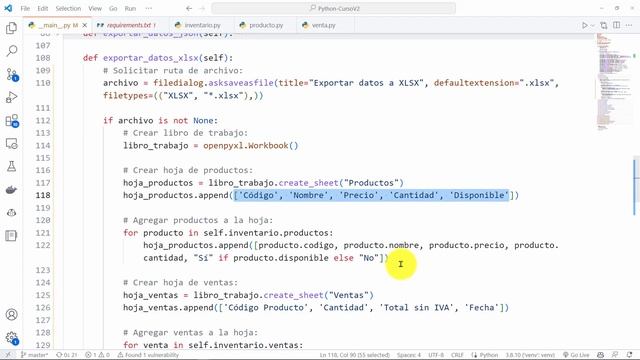The height and width of the screenshot is (360, 640).
Task: Click the Found 1 vulnerability status item
Action: point(148,355)
